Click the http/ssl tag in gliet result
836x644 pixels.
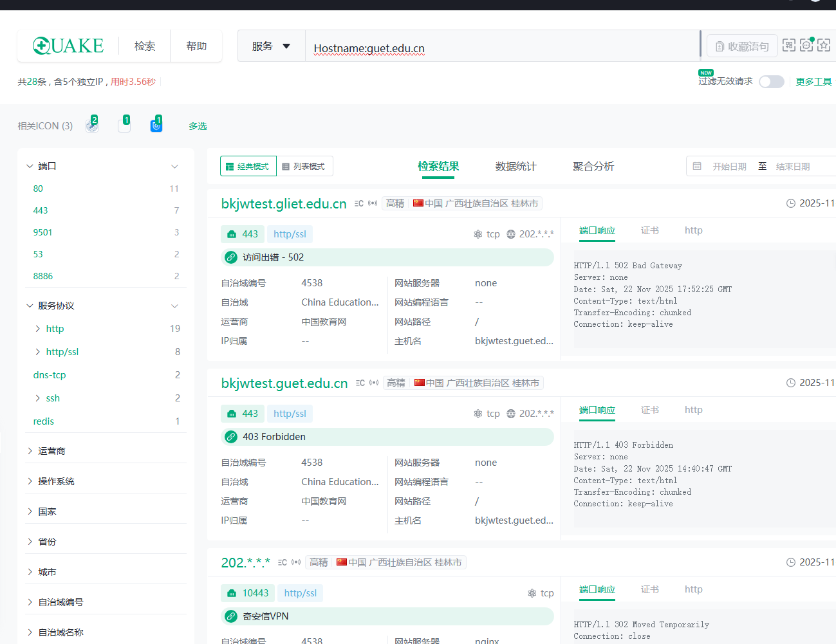(290, 234)
